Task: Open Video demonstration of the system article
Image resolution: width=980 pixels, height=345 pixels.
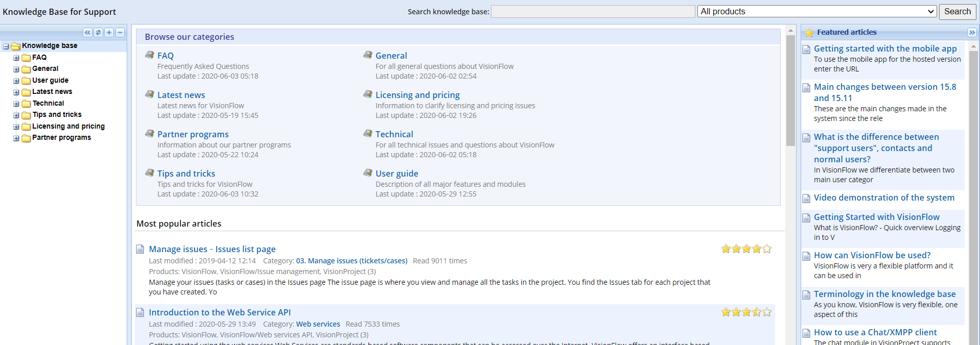Action: coord(884,198)
